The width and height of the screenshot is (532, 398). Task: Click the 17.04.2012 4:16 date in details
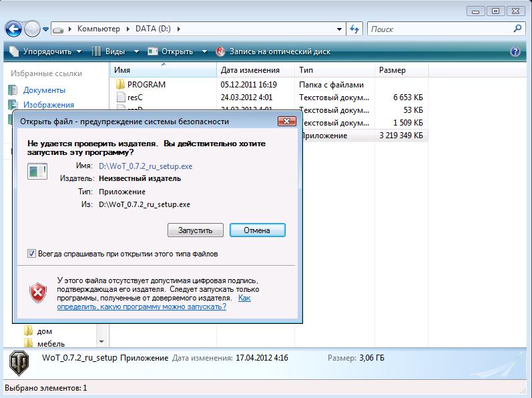click(x=262, y=358)
